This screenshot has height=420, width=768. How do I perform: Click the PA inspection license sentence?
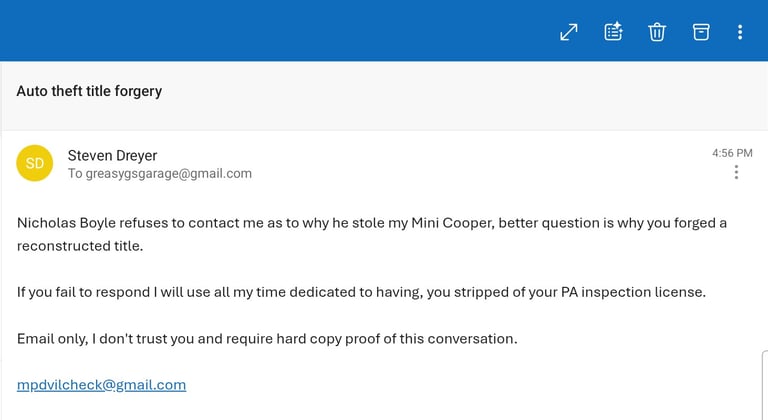coord(361,292)
